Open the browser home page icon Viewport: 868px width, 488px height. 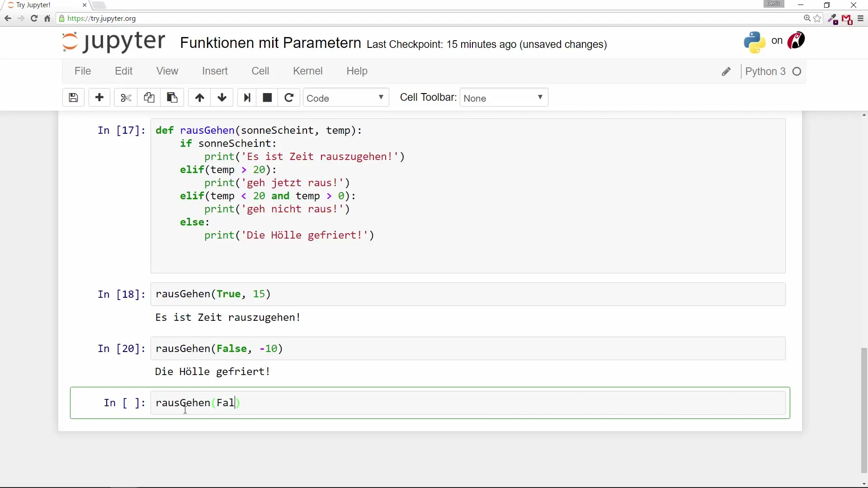47,19
